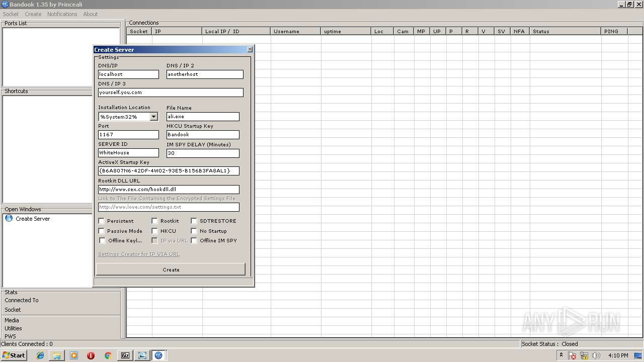Sort connections by the Socket column header
The image size is (644, 362).
coord(139,31)
